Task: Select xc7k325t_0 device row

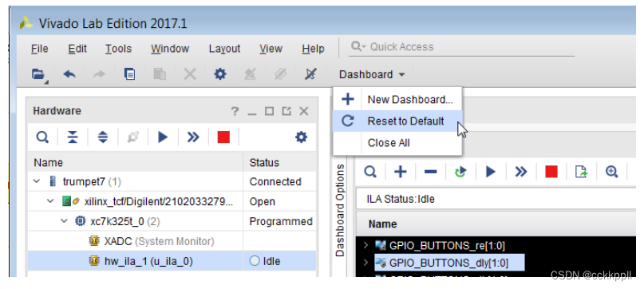Action: (x=172, y=222)
